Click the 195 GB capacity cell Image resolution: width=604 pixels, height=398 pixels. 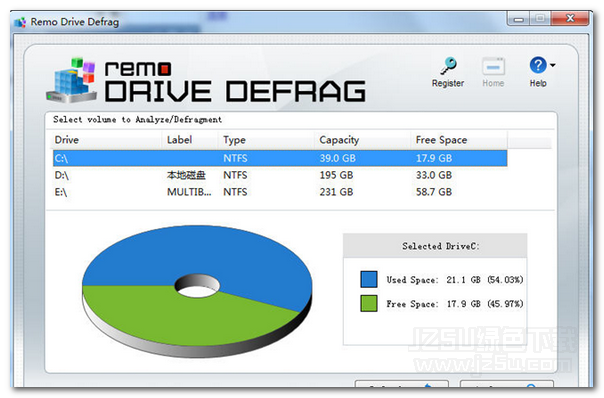click(336, 175)
